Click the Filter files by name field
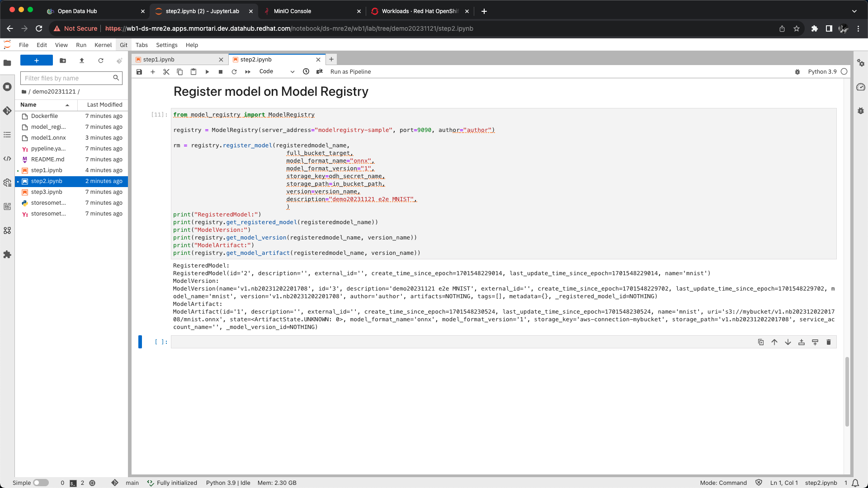The width and height of the screenshot is (868, 488). pyautogui.click(x=68, y=78)
